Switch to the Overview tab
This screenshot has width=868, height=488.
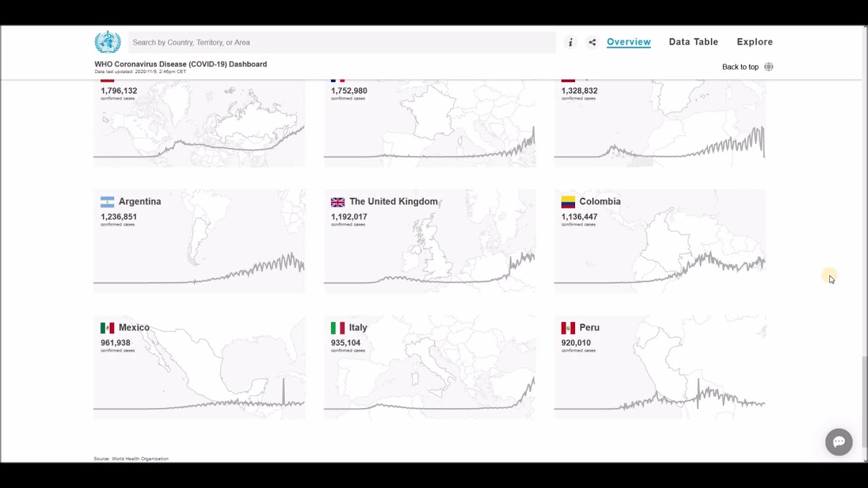(x=629, y=42)
